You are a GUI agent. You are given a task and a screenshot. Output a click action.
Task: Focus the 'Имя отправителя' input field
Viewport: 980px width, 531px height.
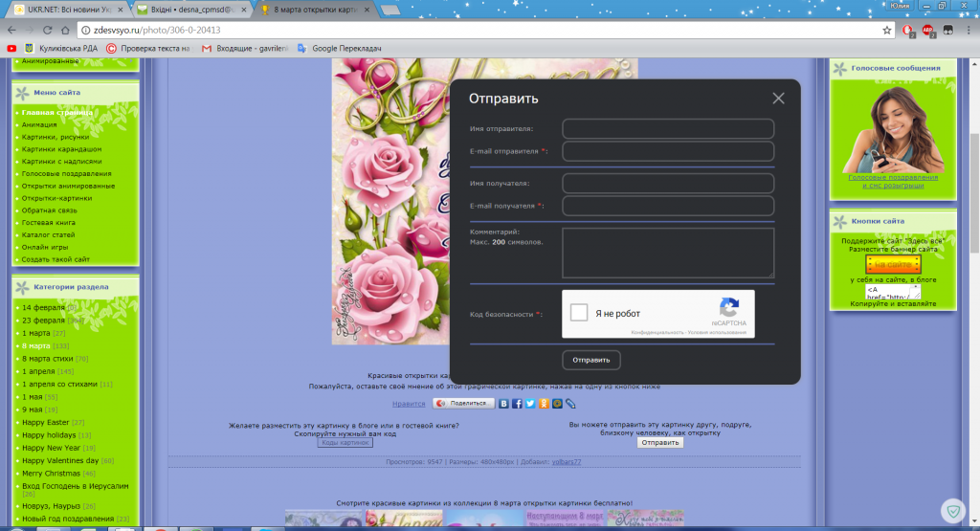click(x=668, y=129)
